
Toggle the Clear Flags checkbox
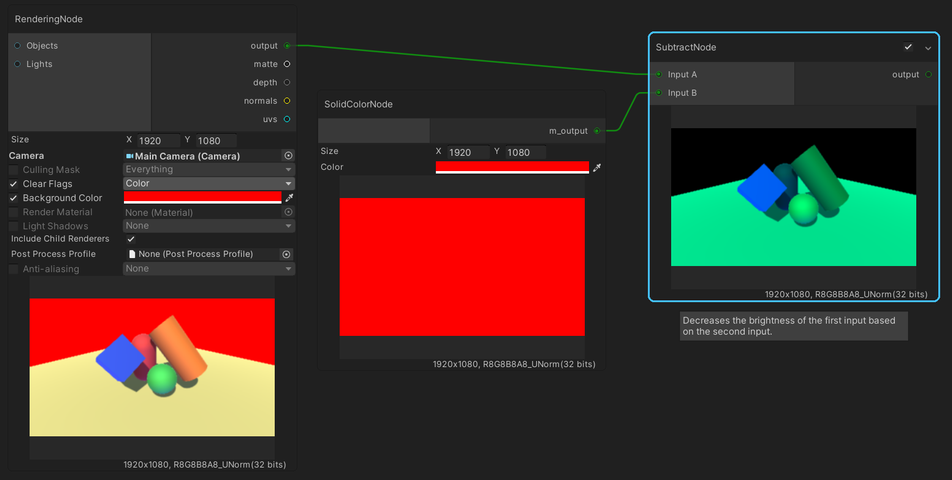[14, 184]
